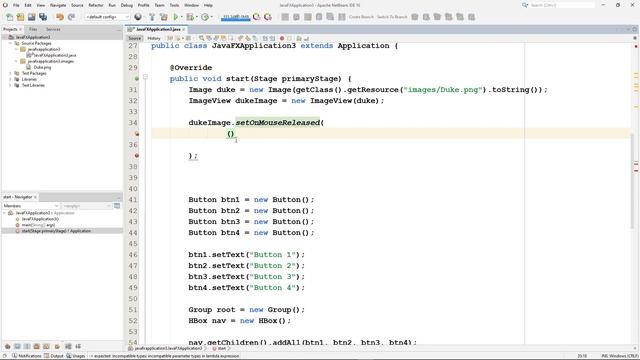The width and height of the screenshot is (640, 360).
Task: Click the error icon on line 35
Action: (137, 134)
